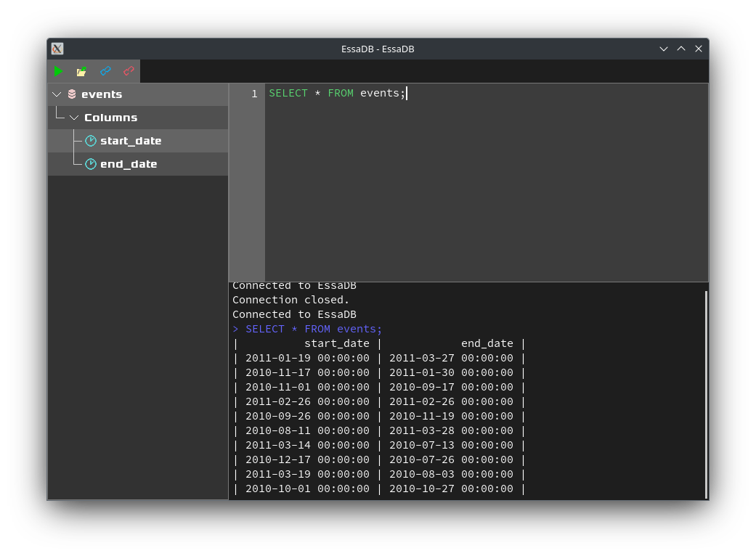Click line number 1 in editor gutter
The width and height of the screenshot is (756, 556).
click(x=254, y=94)
